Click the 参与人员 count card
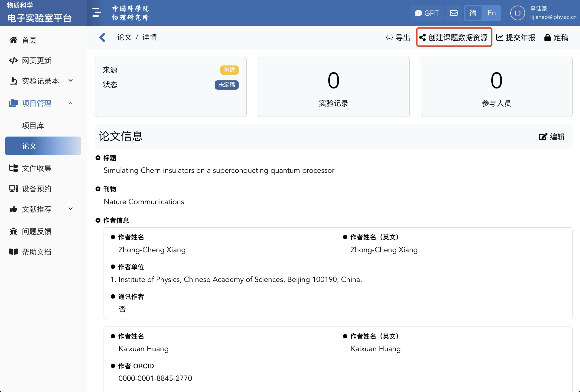The height and width of the screenshot is (392, 580). (x=496, y=87)
